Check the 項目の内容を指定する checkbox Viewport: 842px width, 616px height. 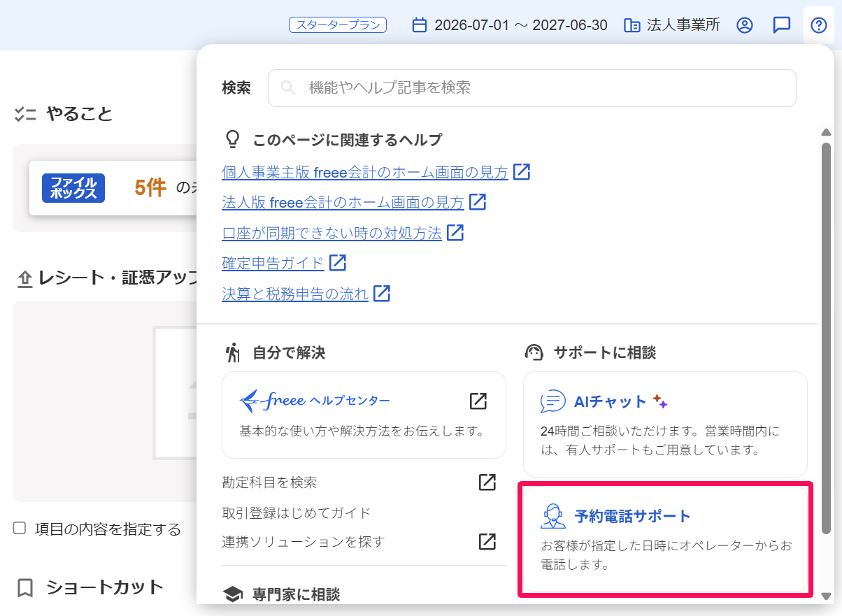tap(20, 528)
